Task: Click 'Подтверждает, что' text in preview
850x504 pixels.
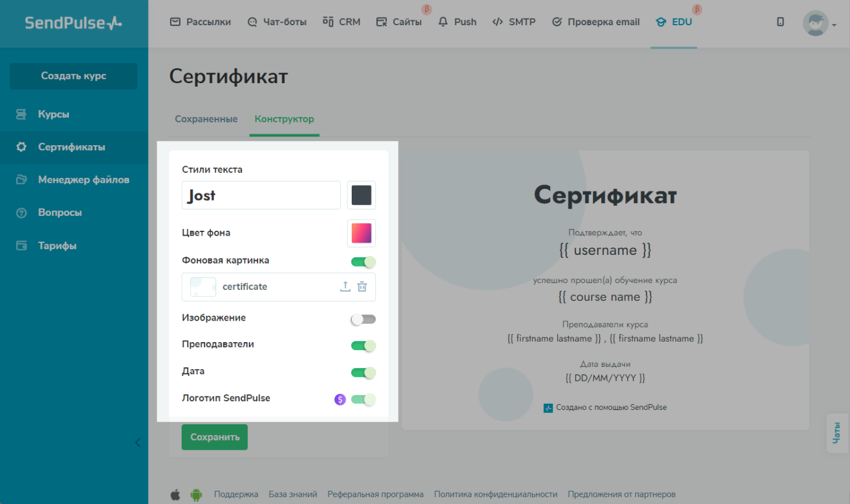Action: (x=605, y=233)
